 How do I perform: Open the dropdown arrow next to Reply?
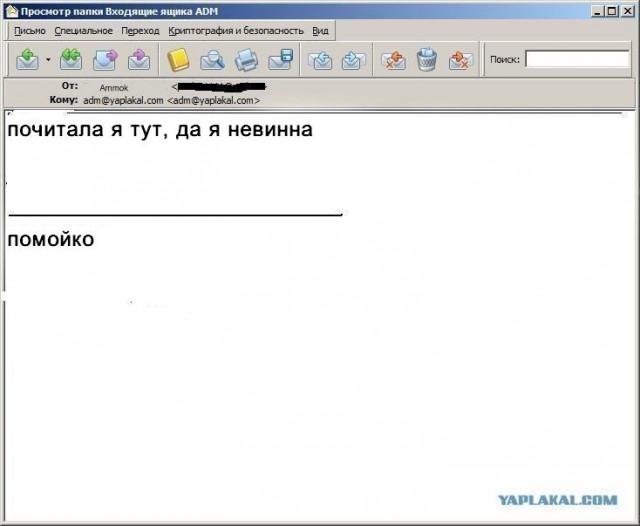point(48,60)
